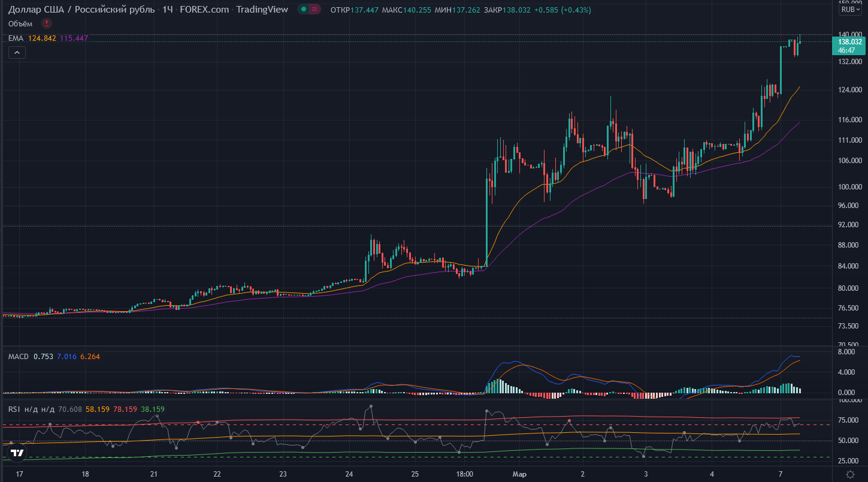Click the pink approximate-data indicator icon
The image size is (868, 482).
[x=315, y=10]
